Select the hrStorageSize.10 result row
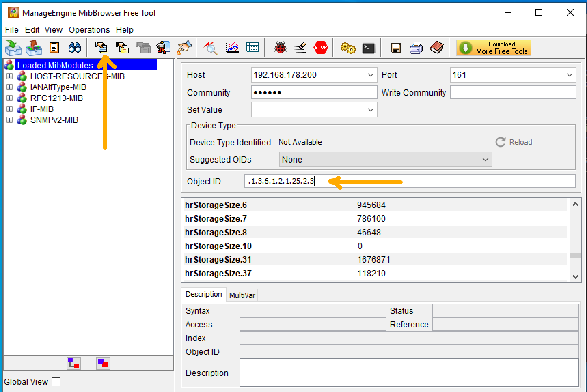The image size is (587, 392). (x=375, y=246)
